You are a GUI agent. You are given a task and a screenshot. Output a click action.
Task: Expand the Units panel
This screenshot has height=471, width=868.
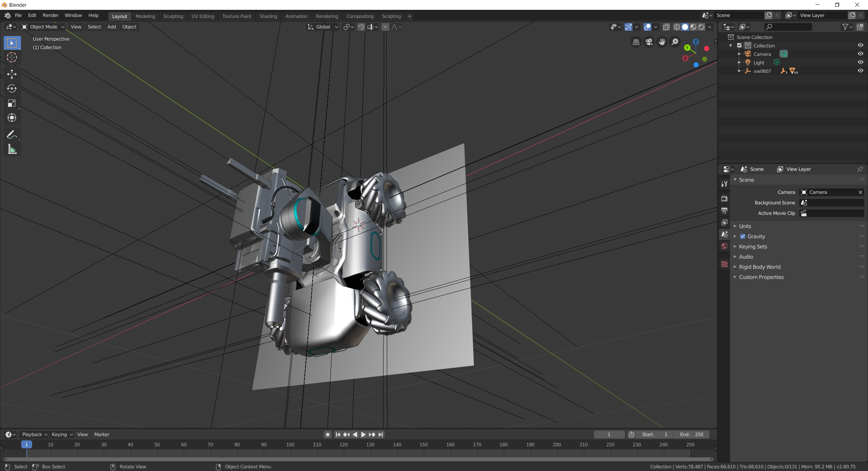point(745,226)
